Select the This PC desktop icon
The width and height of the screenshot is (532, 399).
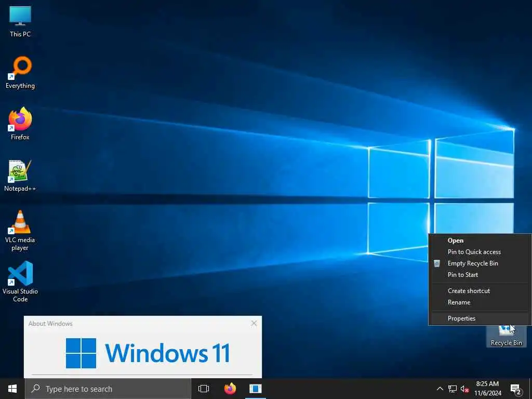(x=20, y=21)
